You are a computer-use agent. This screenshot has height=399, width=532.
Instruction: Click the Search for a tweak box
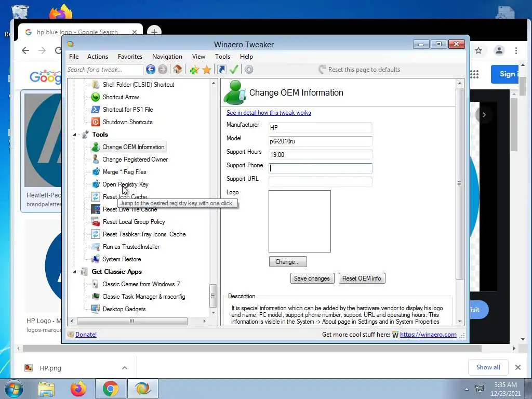[x=104, y=70]
